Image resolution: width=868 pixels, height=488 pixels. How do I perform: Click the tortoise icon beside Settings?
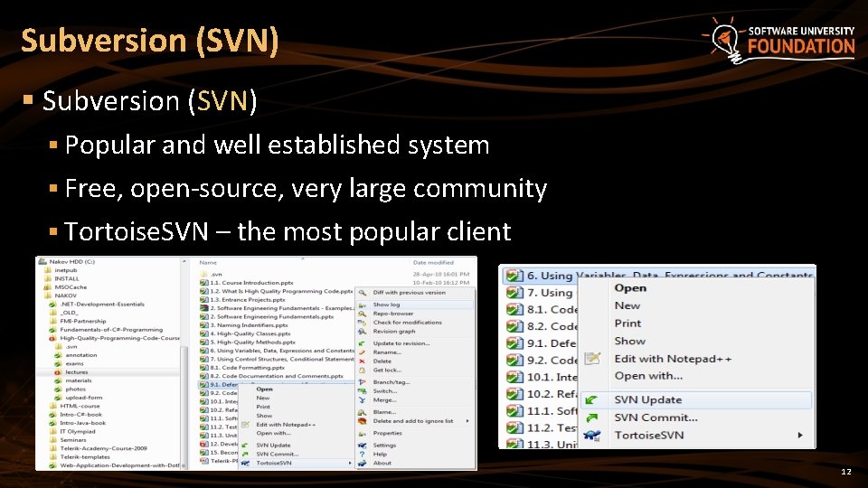click(x=362, y=446)
